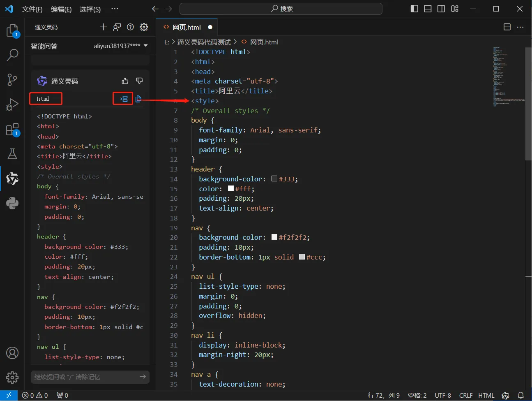This screenshot has height=401, width=532.
Task: Split the editor to the right
Action: coord(507,27)
